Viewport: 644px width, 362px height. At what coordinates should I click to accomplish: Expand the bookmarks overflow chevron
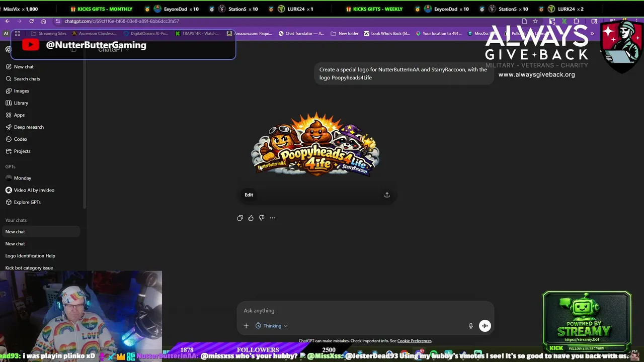592,34
